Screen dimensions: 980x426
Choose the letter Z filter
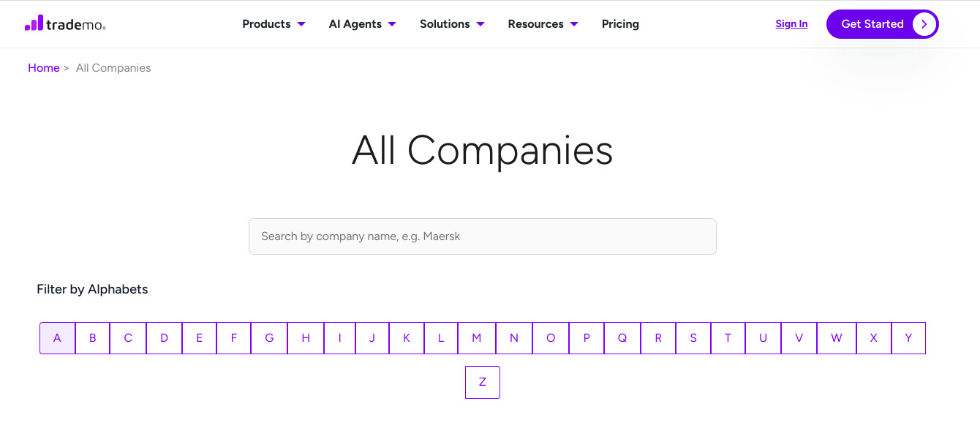pos(483,382)
